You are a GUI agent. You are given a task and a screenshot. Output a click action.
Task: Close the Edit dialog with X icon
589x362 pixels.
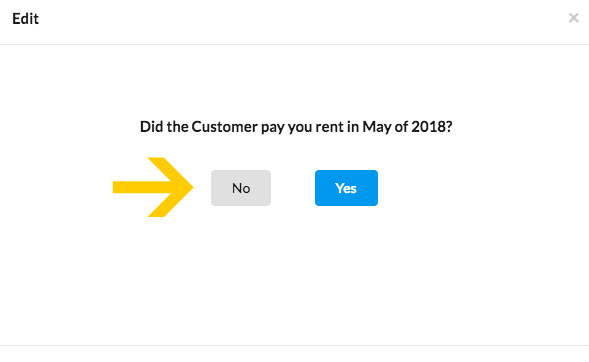click(x=573, y=18)
